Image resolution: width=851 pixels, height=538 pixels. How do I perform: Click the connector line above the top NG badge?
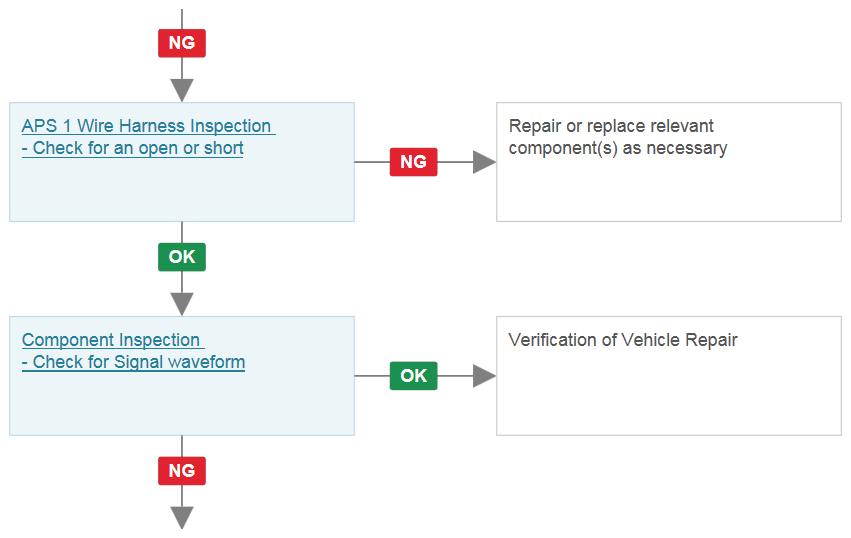182,19
